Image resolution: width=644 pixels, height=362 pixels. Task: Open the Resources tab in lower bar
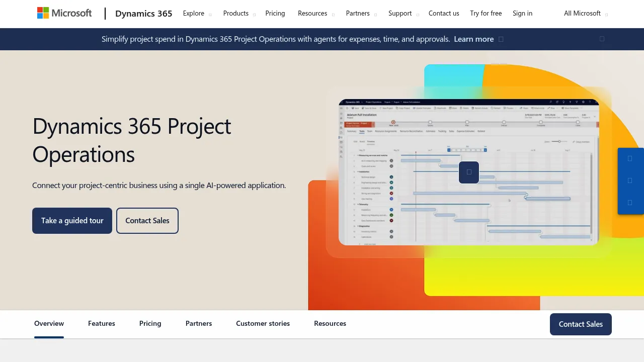[330, 324]
